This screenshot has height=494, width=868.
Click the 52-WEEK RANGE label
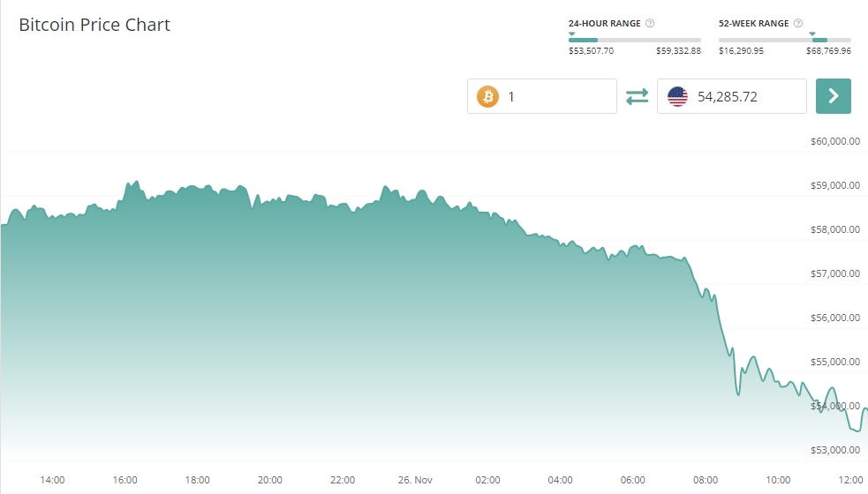pos(753,24)
